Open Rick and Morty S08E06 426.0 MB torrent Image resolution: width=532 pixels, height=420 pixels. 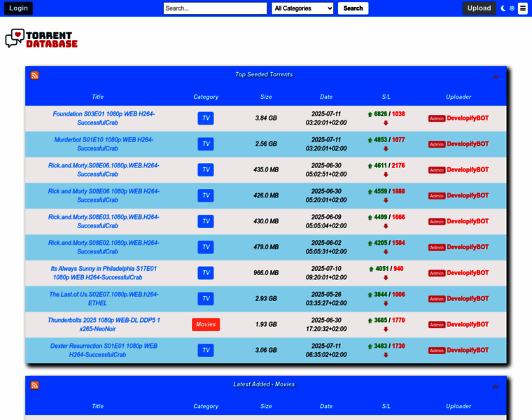(x=104, y=195)
